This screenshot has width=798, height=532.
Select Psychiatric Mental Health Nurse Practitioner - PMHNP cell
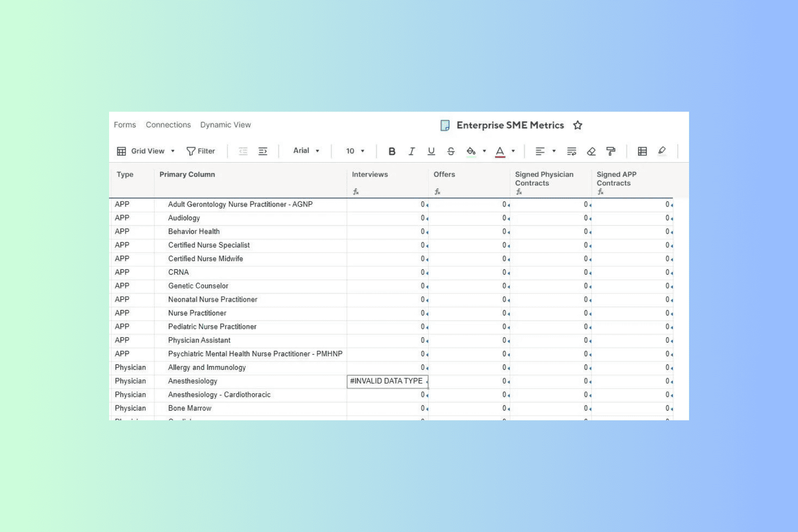(250, 354)
